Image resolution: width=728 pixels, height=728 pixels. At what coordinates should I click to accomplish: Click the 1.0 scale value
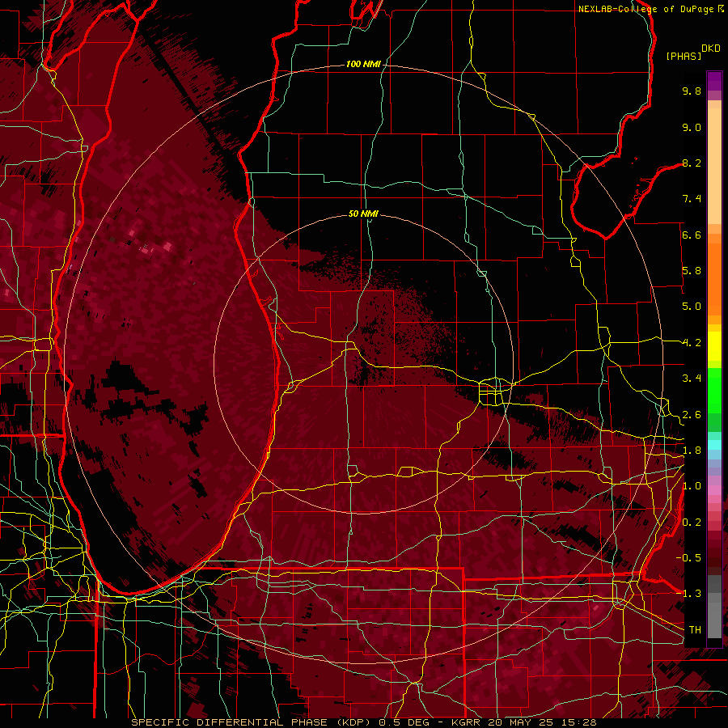[692, 486]
